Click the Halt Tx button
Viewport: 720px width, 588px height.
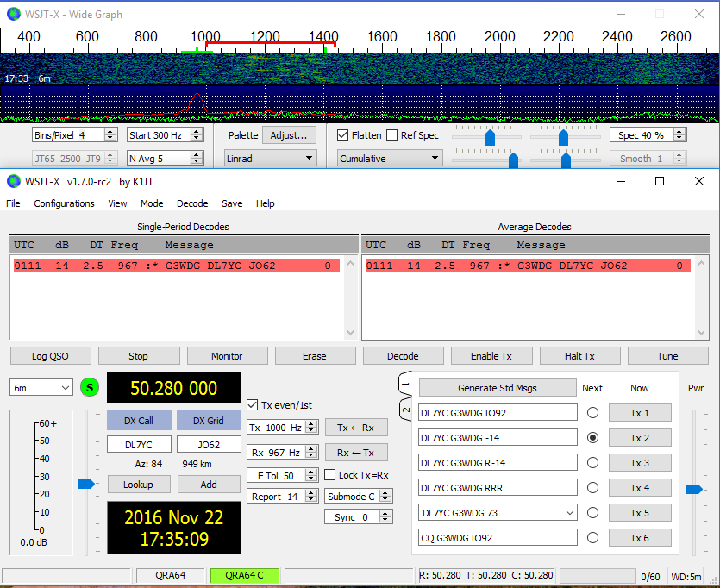(579, 356)
